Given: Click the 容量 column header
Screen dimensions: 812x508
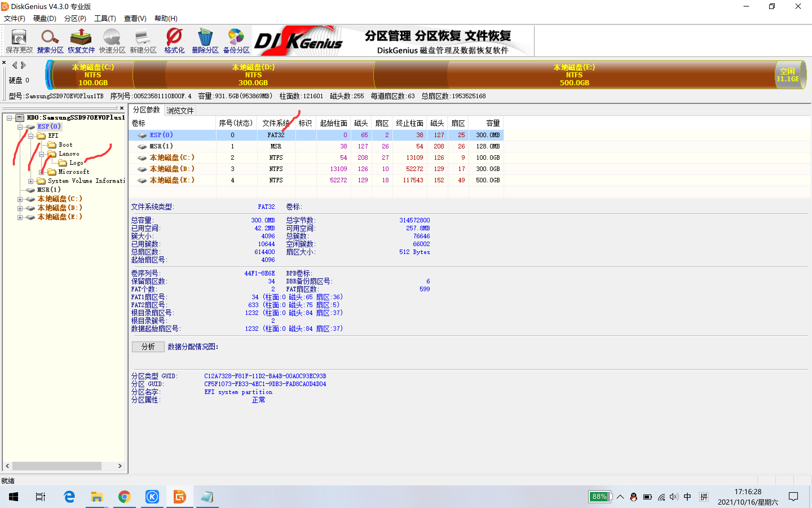Looking at the screenshot, I should point(486,123).
